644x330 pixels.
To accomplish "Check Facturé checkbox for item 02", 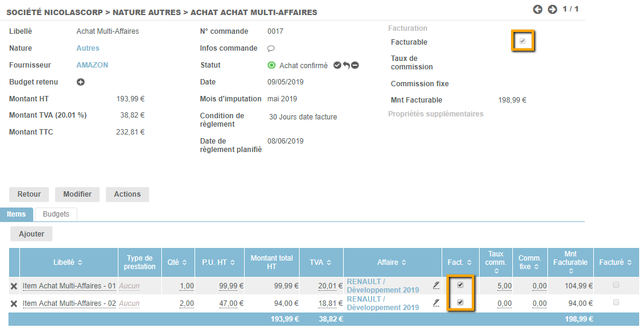I will [616, 302].
